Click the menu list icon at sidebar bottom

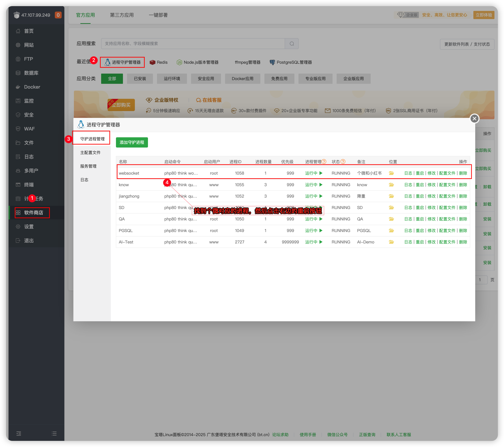[x=54, y=433]
